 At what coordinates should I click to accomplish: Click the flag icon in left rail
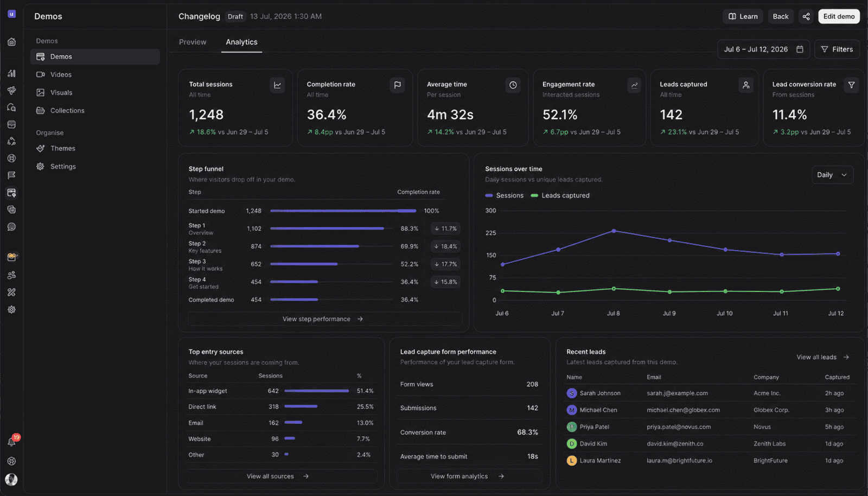(11, 175)
